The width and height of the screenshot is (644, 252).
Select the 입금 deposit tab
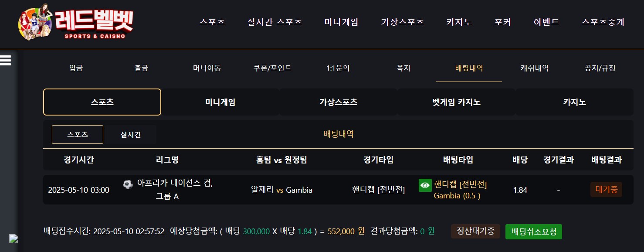76,68
